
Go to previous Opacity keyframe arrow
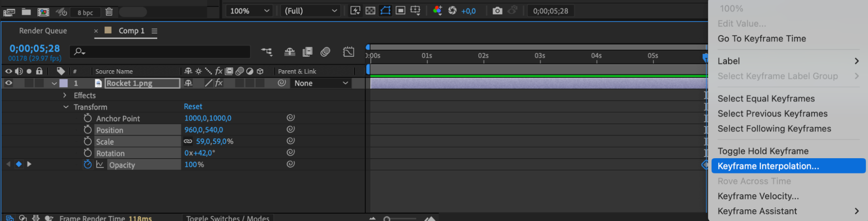click(x=8, y=164)
